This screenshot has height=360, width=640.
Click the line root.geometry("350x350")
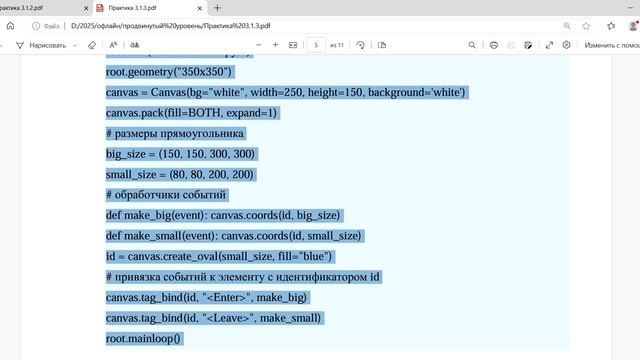click(x=169, y=72)
